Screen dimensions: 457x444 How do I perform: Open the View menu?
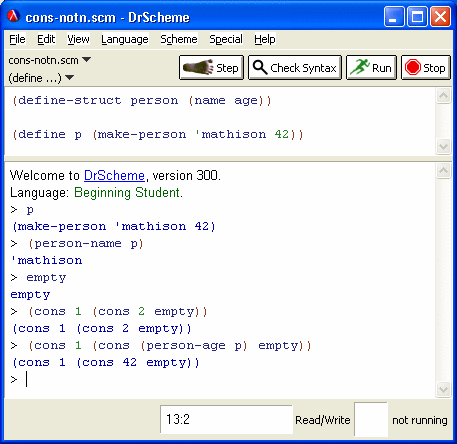coord(78,39)
